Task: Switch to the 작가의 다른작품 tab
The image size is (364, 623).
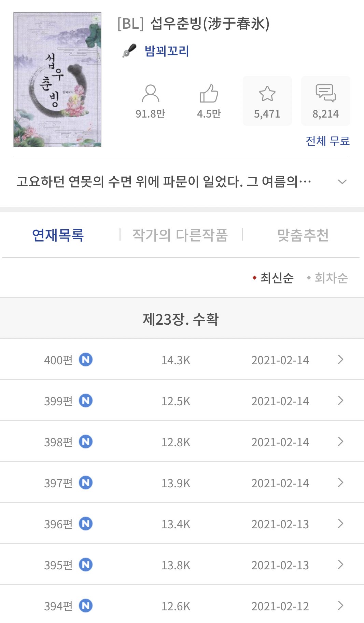Action: pos(180,235)
